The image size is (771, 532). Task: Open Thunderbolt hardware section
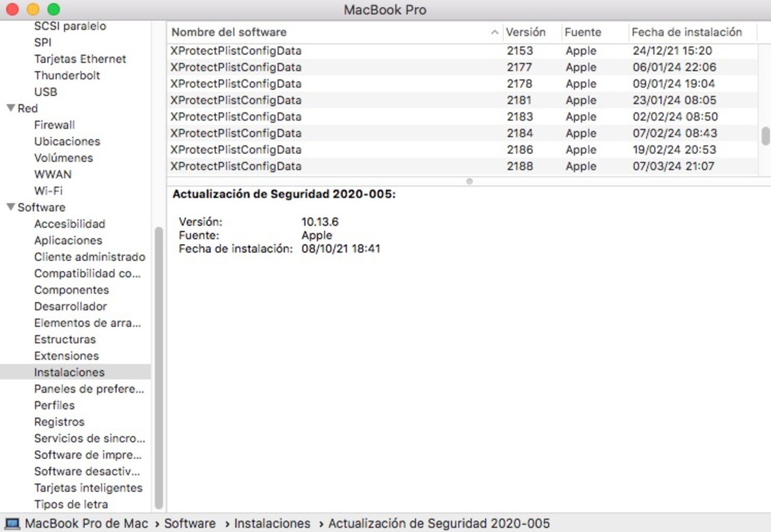tap(67, 75)
